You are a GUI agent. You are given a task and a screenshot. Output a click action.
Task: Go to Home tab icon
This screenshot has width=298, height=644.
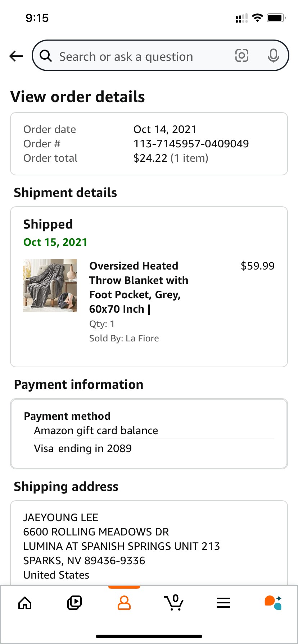pyautogui.click(x=25, y=603)
